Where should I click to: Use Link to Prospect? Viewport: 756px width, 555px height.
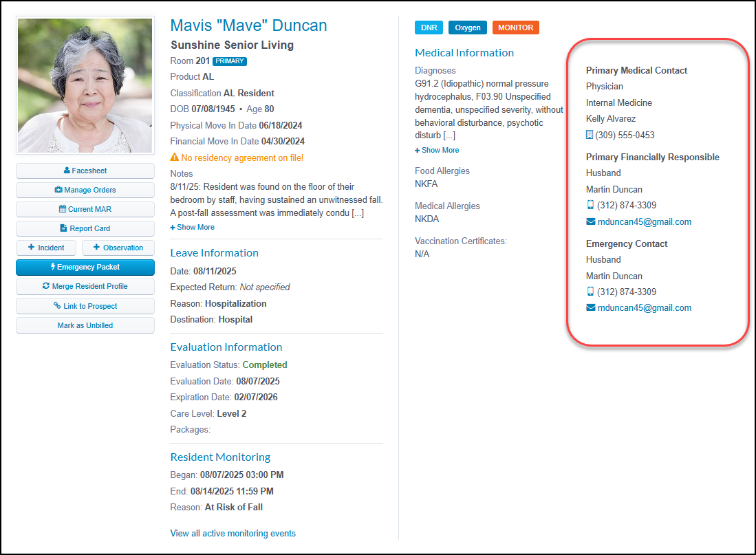tap(85, 305)
